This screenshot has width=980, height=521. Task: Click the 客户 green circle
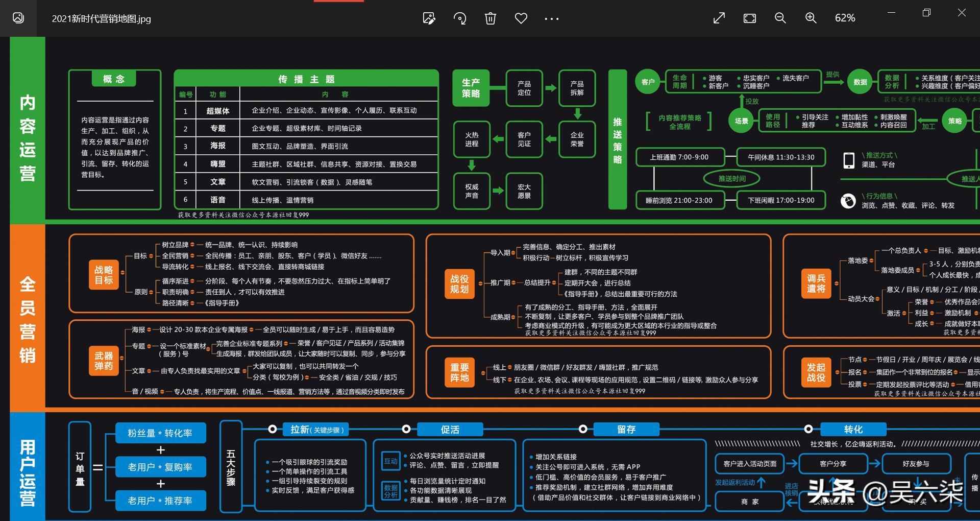pyautogui.click(x=648, y=82)
